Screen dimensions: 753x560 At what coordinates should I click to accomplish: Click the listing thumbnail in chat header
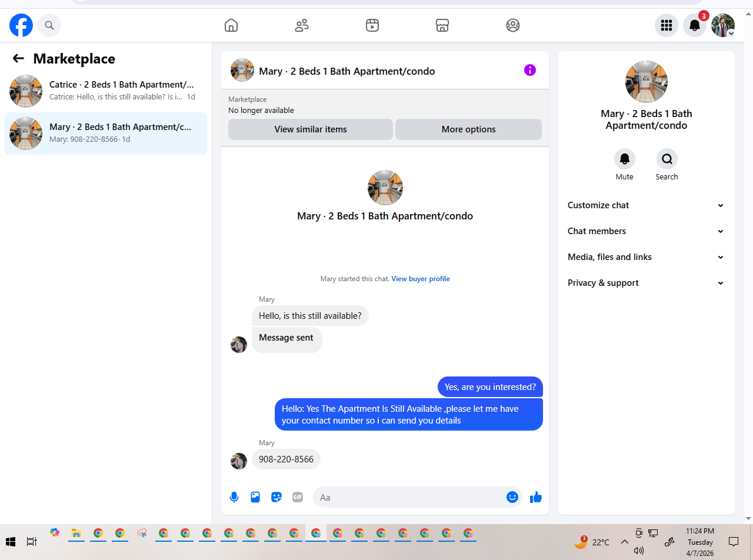pos(242,71)
